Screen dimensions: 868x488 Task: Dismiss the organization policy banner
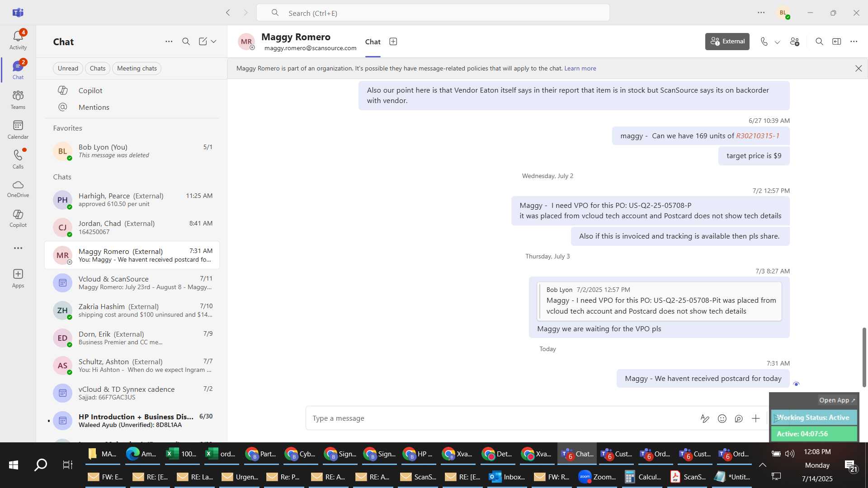(x=859, y=68)
